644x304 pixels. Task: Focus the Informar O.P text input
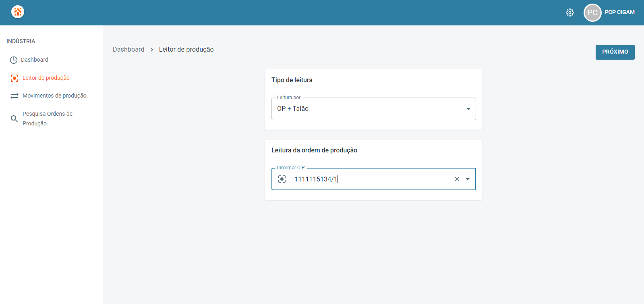[371, 179]
